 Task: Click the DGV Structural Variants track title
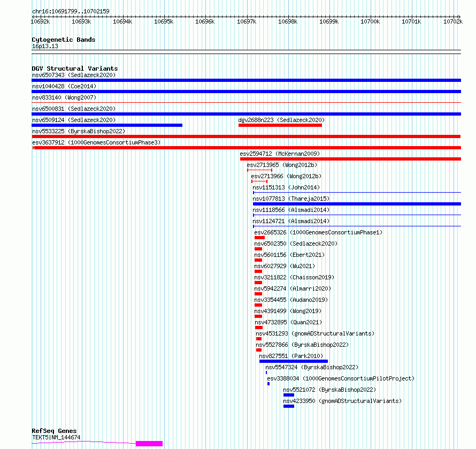coord(75,69)
